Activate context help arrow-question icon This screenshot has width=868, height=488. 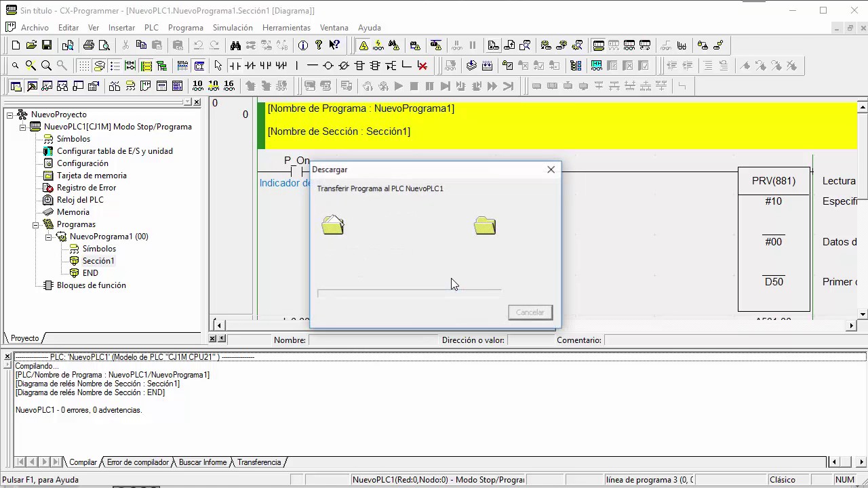pos(334,45)
